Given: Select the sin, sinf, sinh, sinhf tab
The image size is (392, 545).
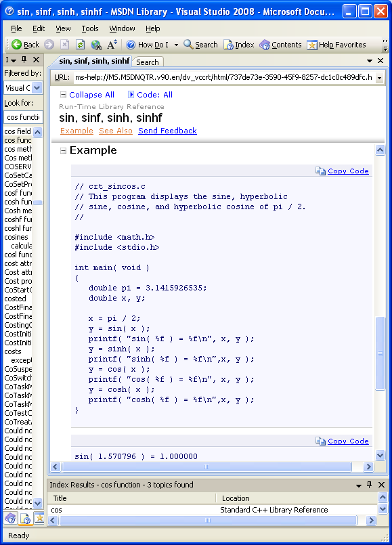Looking at the screenshot, I should [x=94, y=61].
